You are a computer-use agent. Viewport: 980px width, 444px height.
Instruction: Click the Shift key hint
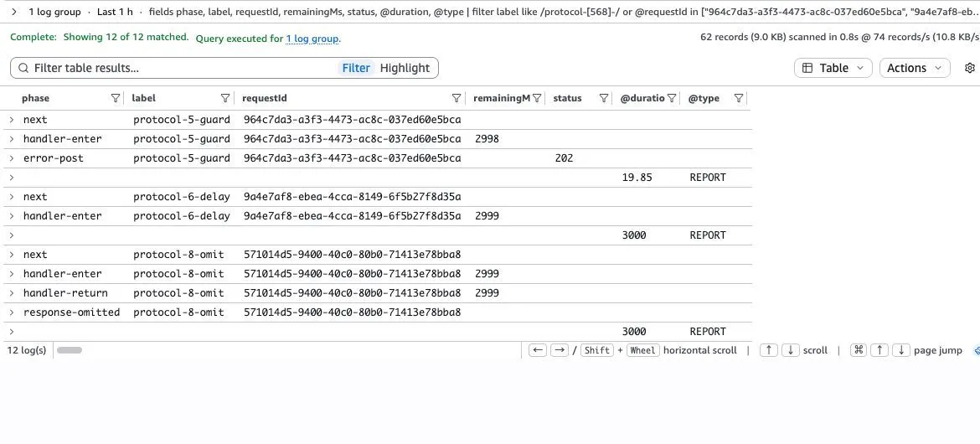click(597, 350)
